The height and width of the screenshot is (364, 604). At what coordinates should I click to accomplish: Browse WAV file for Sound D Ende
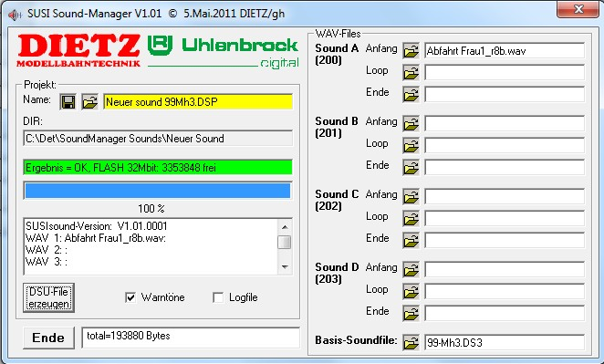411,313
